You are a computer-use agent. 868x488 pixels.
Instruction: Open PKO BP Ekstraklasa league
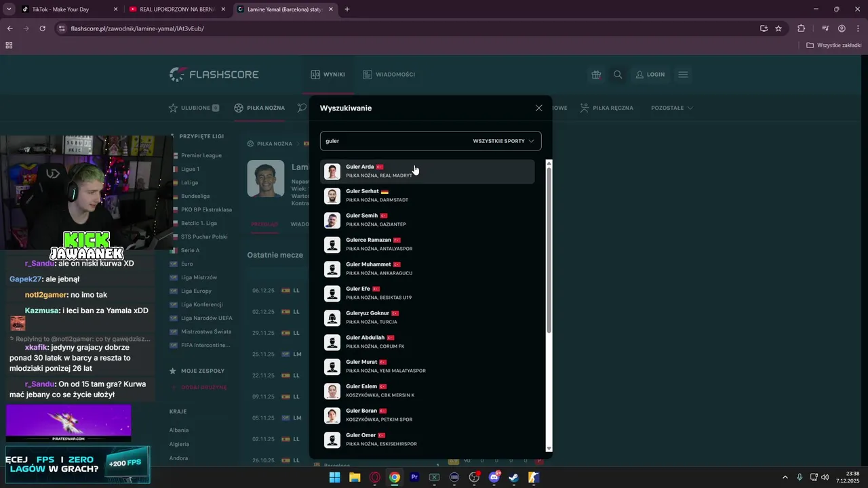[206, 209]
